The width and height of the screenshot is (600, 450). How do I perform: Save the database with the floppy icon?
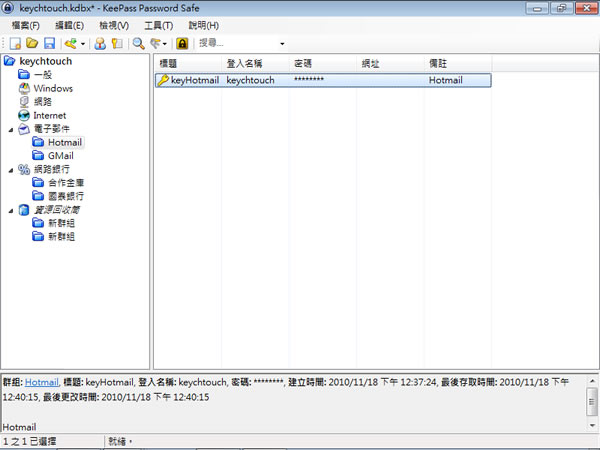pyautogui.click(x=48, y=44)
